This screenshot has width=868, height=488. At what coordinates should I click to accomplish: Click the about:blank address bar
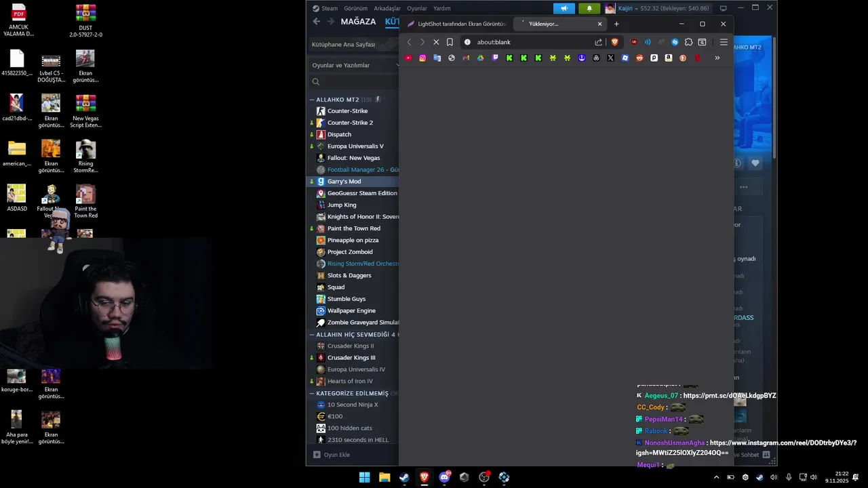click(529, 42)
